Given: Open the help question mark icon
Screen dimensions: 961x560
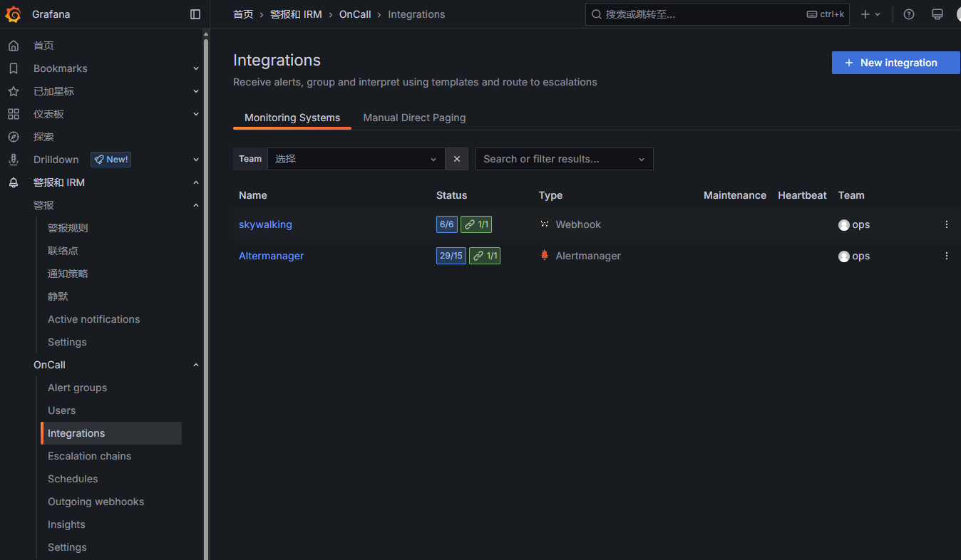Looking at the screenshot, I should (909, 14).
